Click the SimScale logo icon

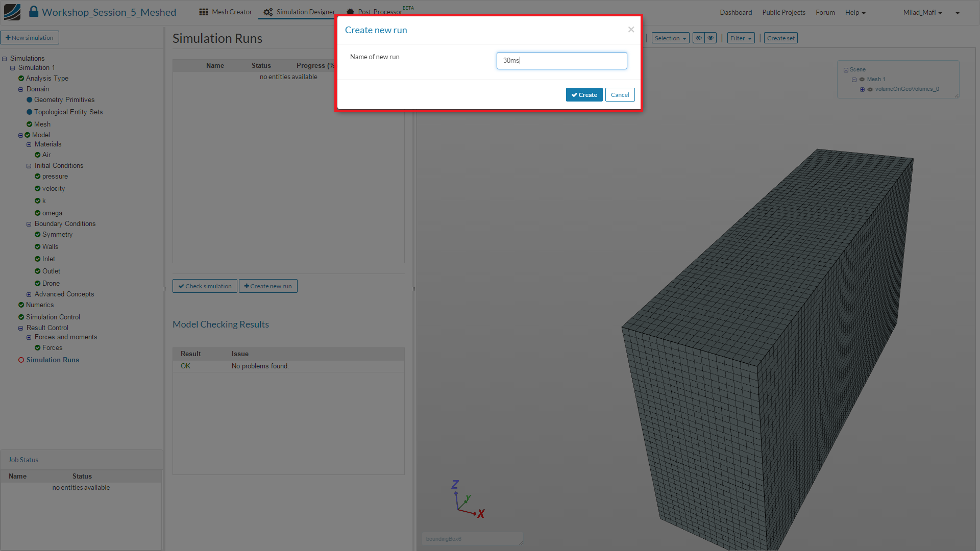12,12
